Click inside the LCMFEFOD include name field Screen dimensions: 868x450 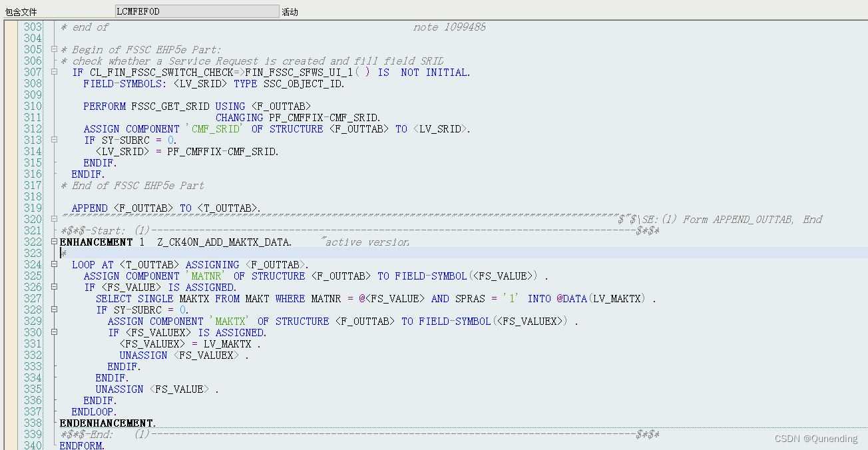click(196, 10)
